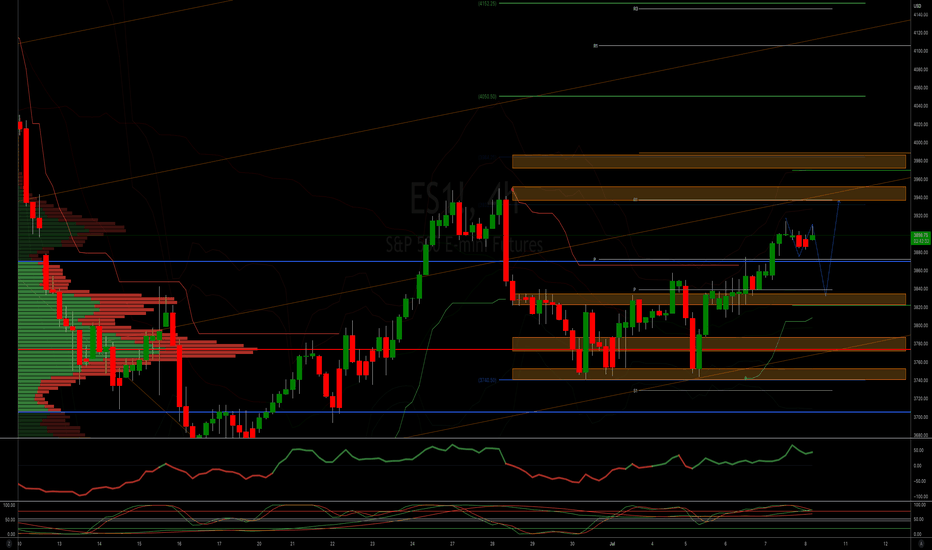The image size is (932, 550).
Task: Click the 4100.00 price axis label
Action: [921, 51]
